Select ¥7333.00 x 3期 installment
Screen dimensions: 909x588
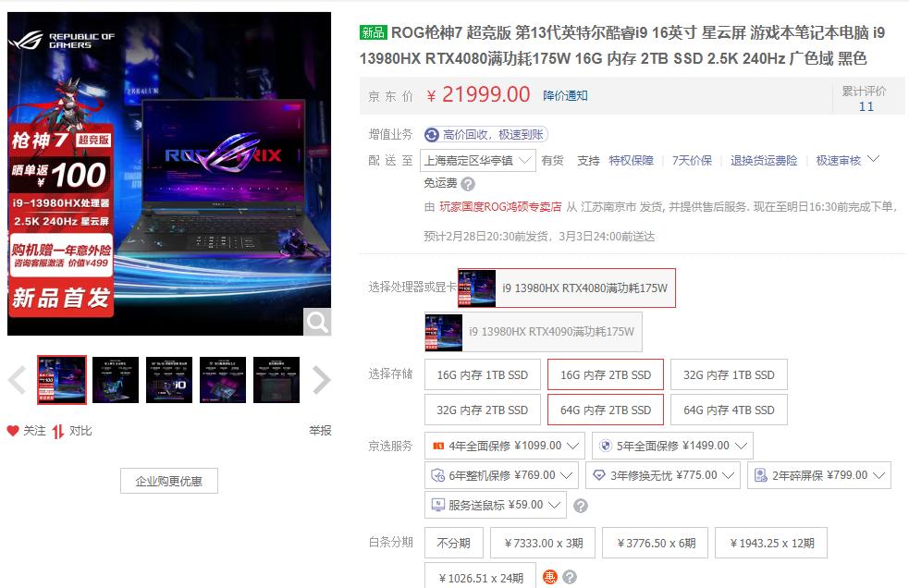pos(543,543)
